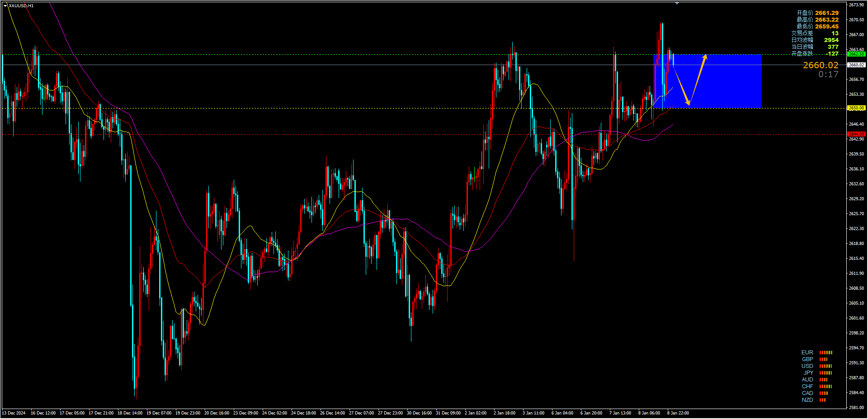Click the 2670.50 price on the scale
Image resolution: width=868 pixels, height=419 pixels.
click(856, 20)
